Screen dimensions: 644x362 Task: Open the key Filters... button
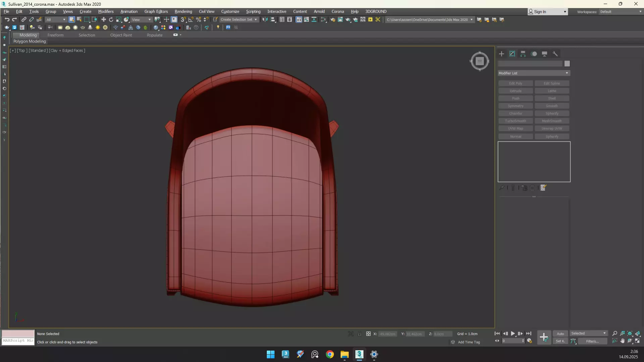592,341
